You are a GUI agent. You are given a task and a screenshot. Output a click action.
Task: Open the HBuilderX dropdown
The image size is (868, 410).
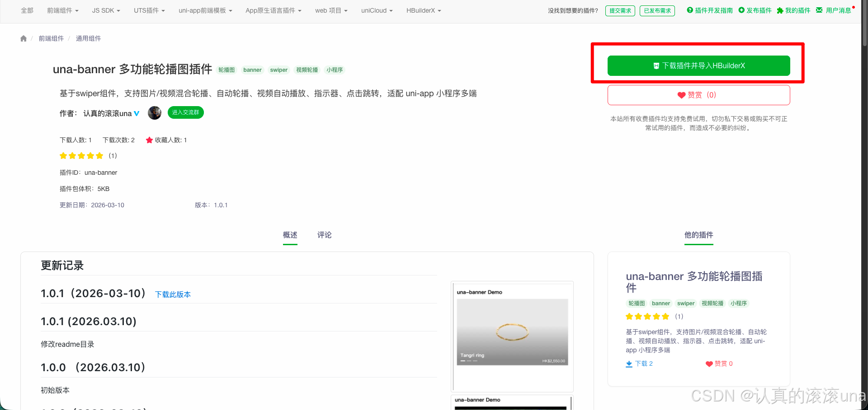[x=424, y=10]
